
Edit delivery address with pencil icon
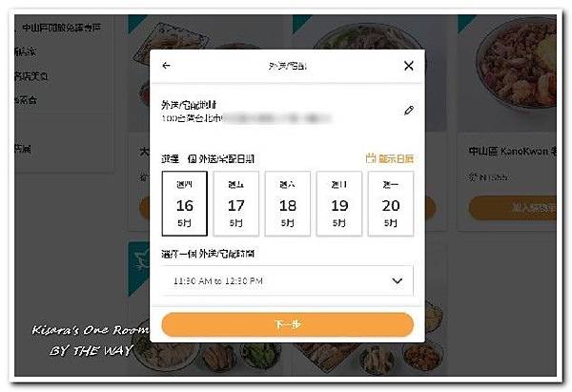[x=409, y=111]
